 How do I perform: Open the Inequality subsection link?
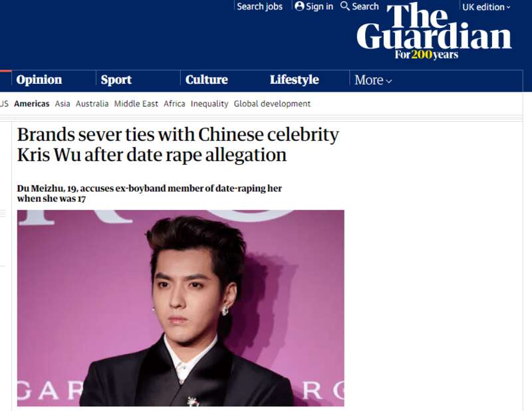tap(209, 104)
